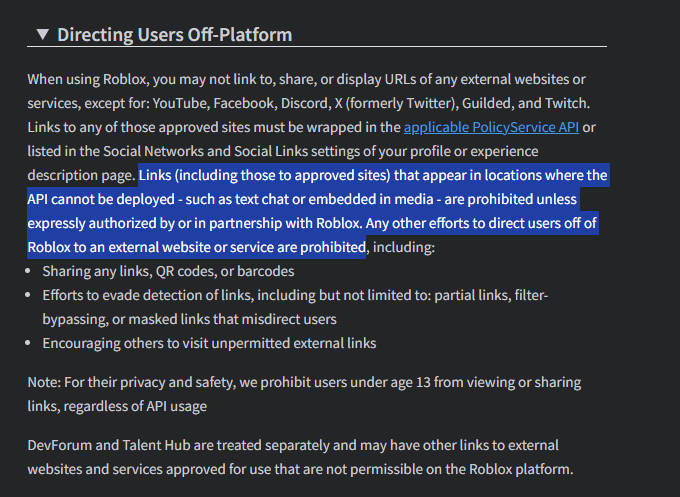
Task: Click the word 'including:' after highlighted text
Action: coord(404,247)
